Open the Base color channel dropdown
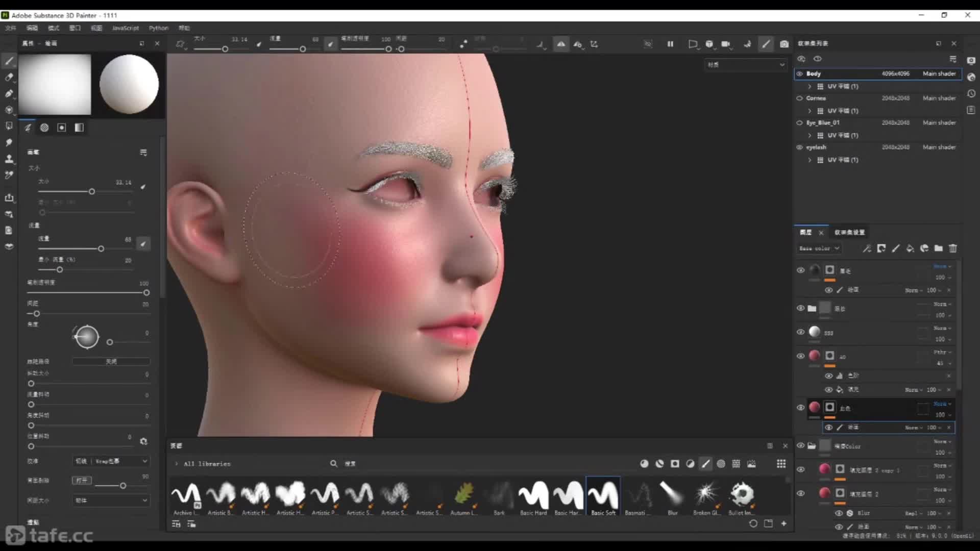Image resolution: width=980 pixels, height=551 pixels. (x=819, y=248)
